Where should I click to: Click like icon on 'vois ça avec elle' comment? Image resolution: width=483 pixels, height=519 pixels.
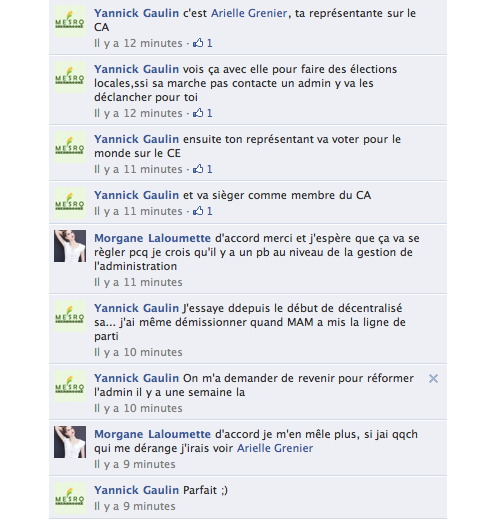tap(198, 113)
